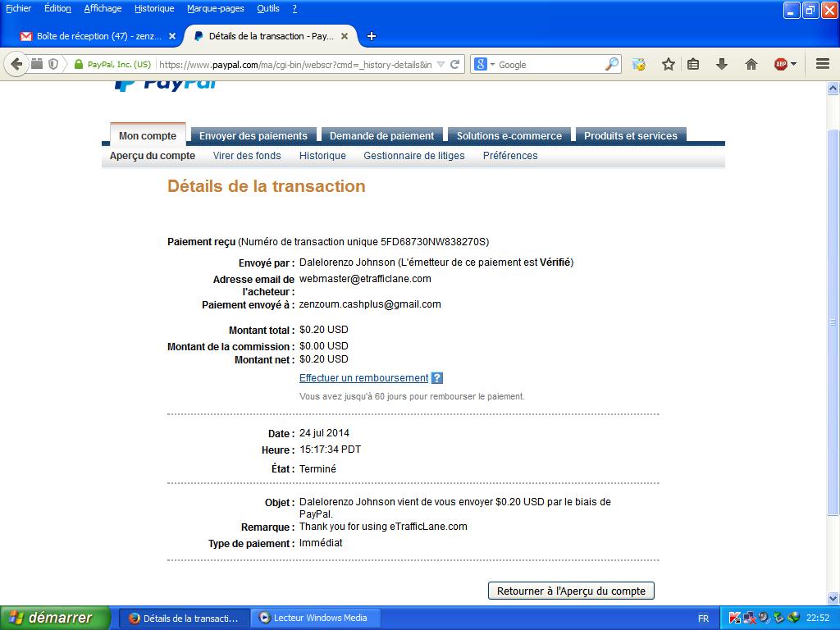Click the Internet Download Manager tray icon
The height and width of the screenshot is (630, 840).
793,619
